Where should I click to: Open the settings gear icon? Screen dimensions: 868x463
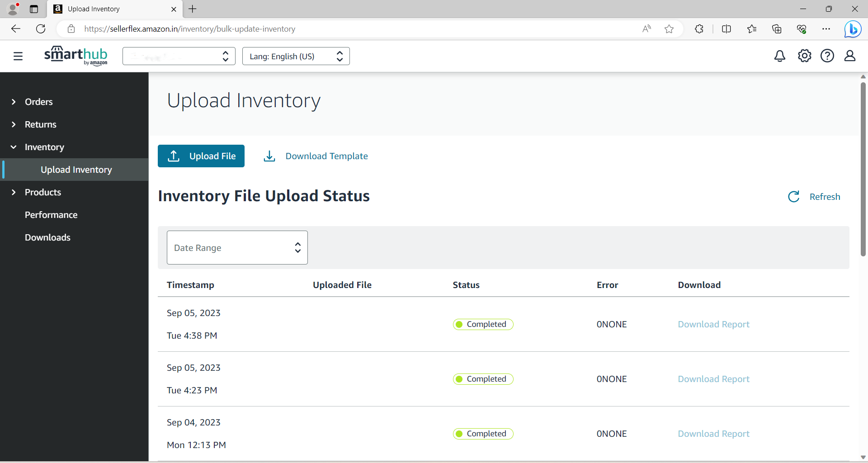pos(805,56)
